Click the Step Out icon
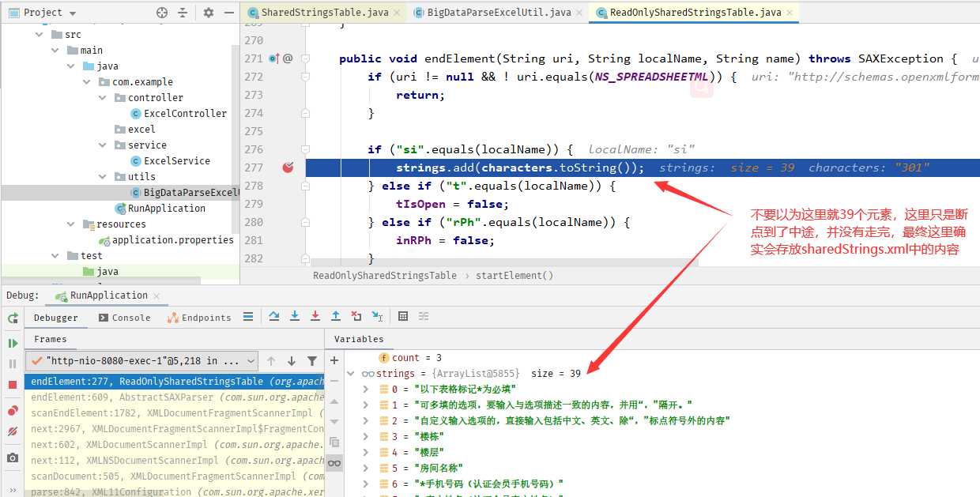 (x=336, y=316)
